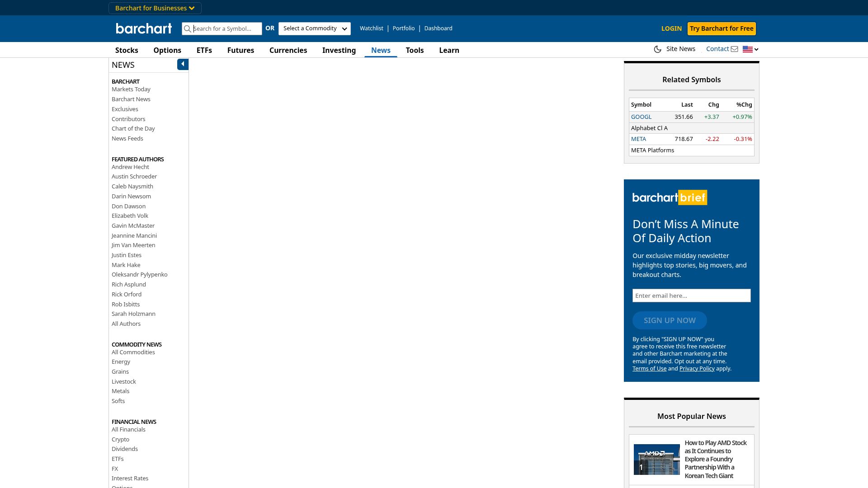868x488 pixels.
Task: Open the Currencies menu
Action: [x=288, y=50]
